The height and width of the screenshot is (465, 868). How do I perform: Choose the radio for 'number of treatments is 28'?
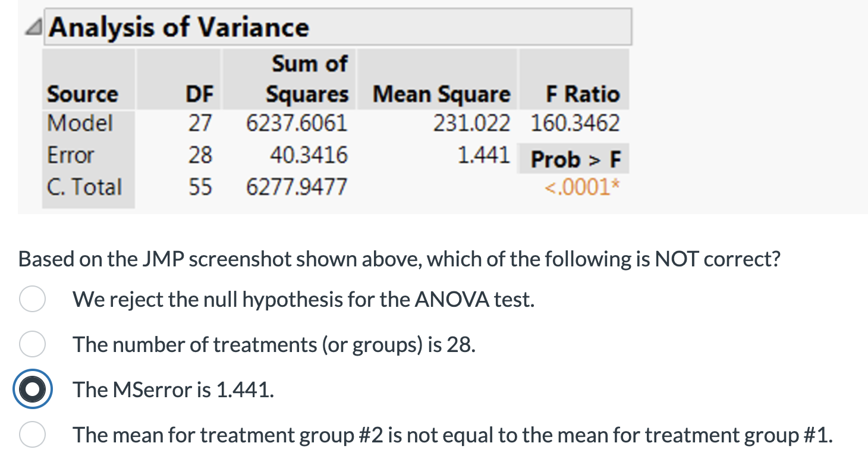click(x=32, y=344)
